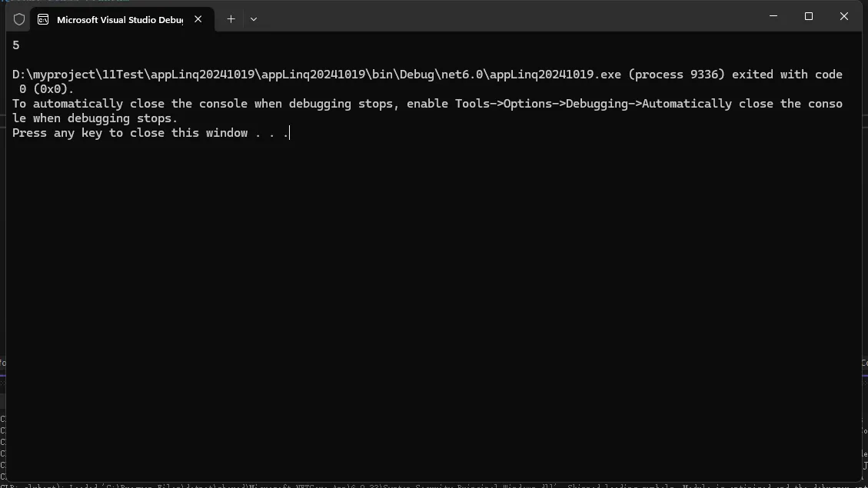
Task: Close the debug console window
Action: [844, 16]
